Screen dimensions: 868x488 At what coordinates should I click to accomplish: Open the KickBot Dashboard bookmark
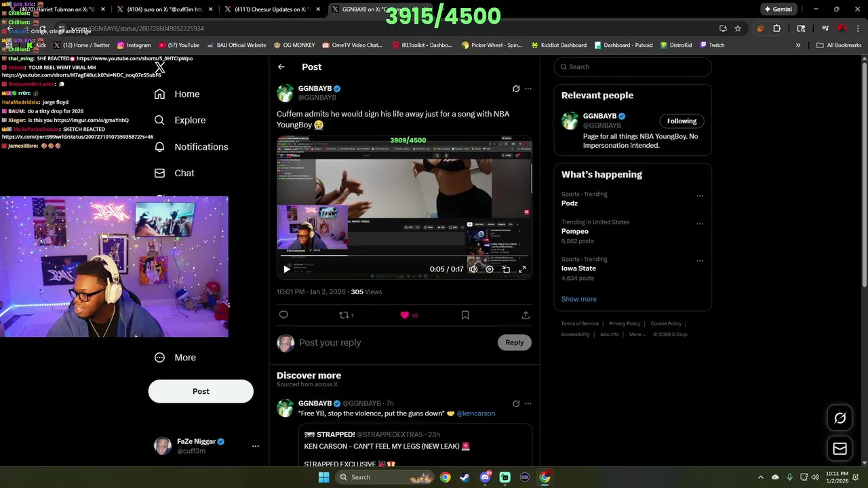pyautogui.click(x=559, y=45)
